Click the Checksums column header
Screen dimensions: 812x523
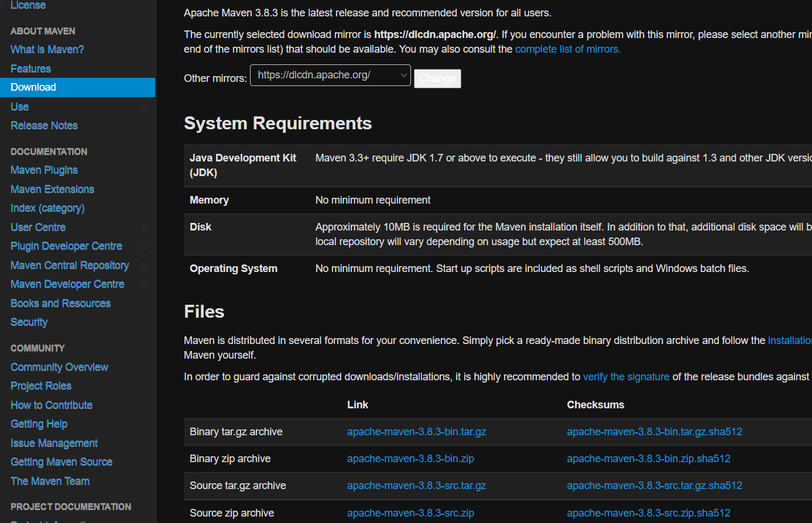[x=595, y=405]
